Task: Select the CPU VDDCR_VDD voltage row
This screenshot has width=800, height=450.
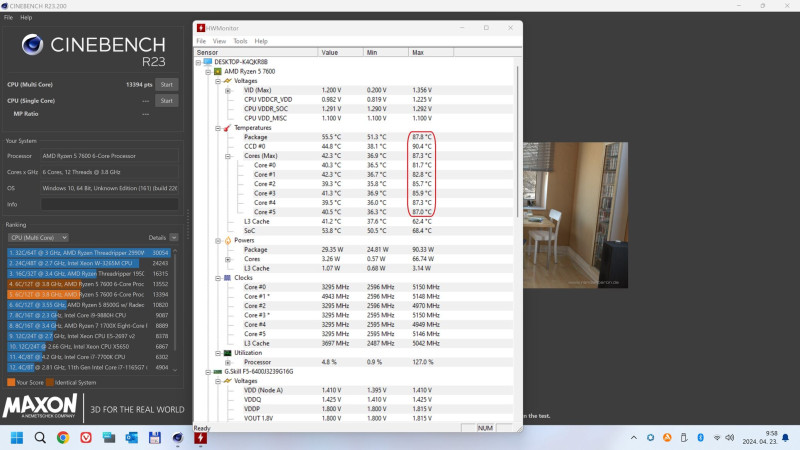Action: (x=354, y=99)
